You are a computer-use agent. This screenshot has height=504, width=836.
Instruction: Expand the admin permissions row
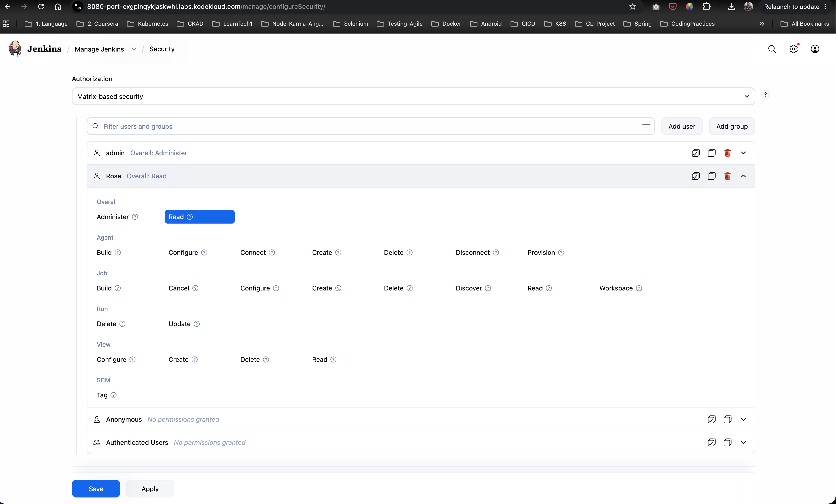pos(743,153)
